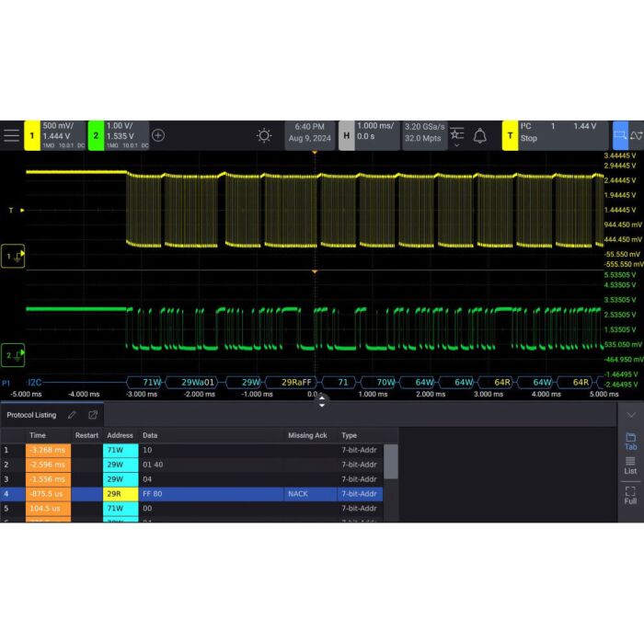Click the orange trigger position marker at top
Viewport: 644px width, 644px height.
point(315,153)
